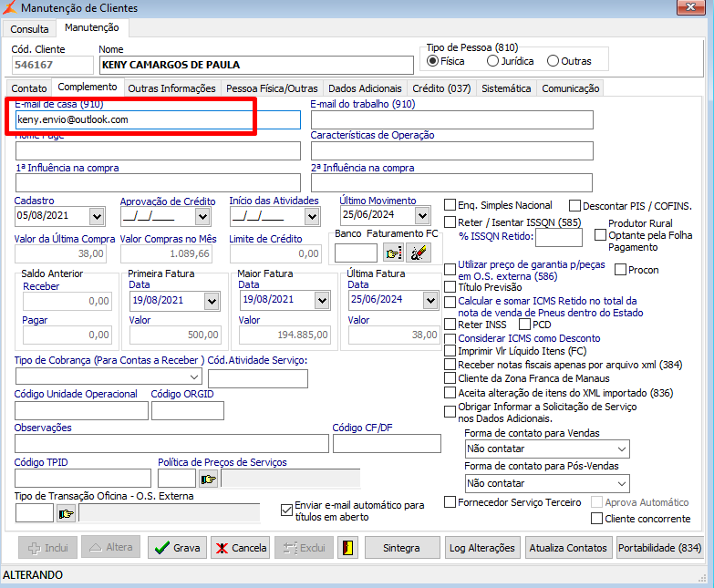Open Tipo de Transação Oficina lookup icon
This screenshot has height=588, width=714.
(66, 514)
